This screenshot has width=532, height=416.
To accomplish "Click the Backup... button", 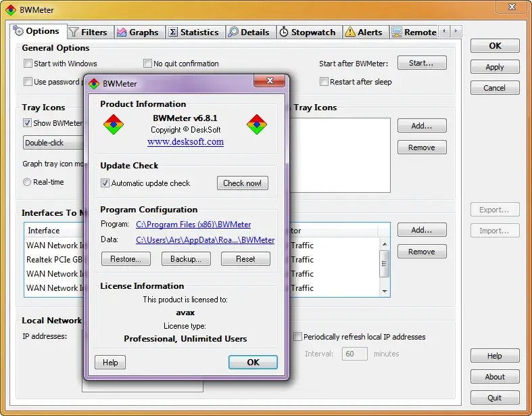I will pos(186,259).
